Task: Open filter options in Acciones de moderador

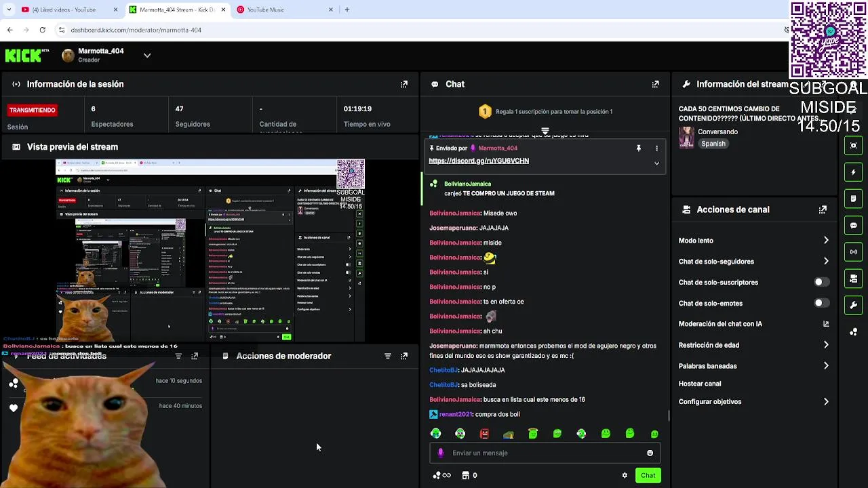Action: pyautogui.click(x=388, y=356)
